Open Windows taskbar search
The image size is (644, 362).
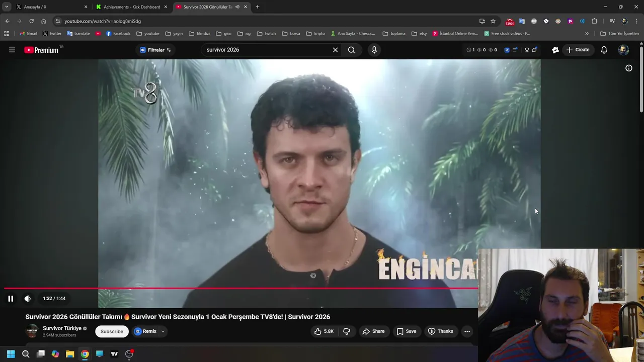tap(26, 354)
